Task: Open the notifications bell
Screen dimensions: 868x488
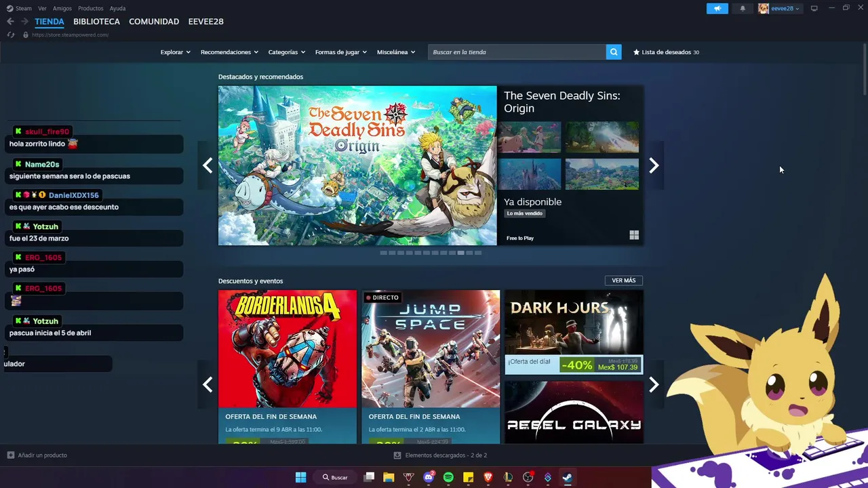Action: point(743,8)
